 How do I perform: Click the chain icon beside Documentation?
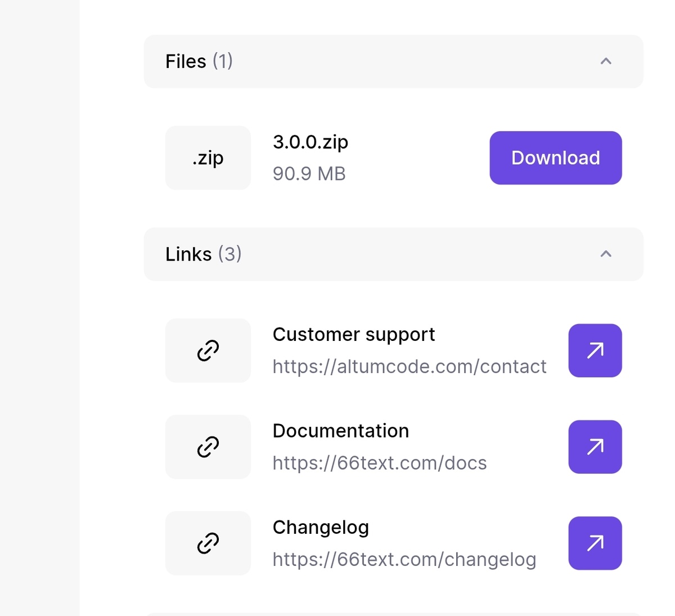pyautogui.click(x=208, y=447)
